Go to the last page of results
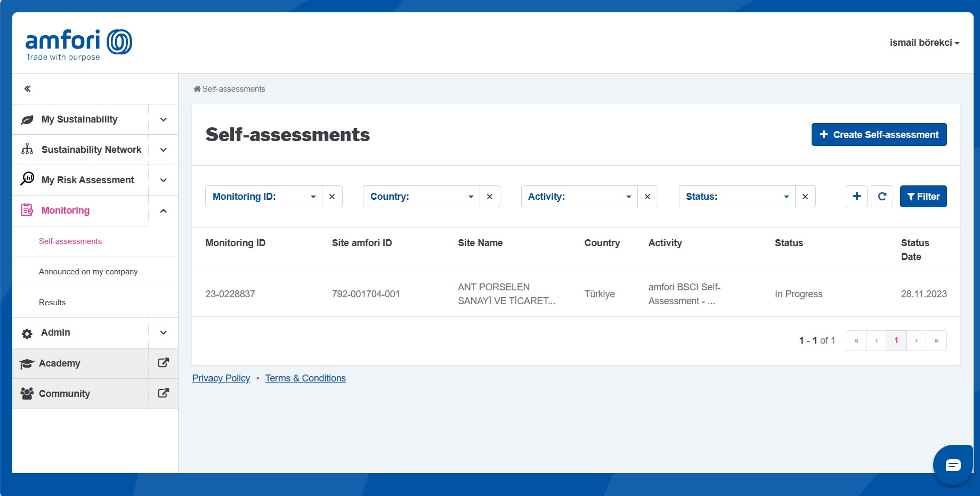980x496 pixels. [x=936, y=340]
